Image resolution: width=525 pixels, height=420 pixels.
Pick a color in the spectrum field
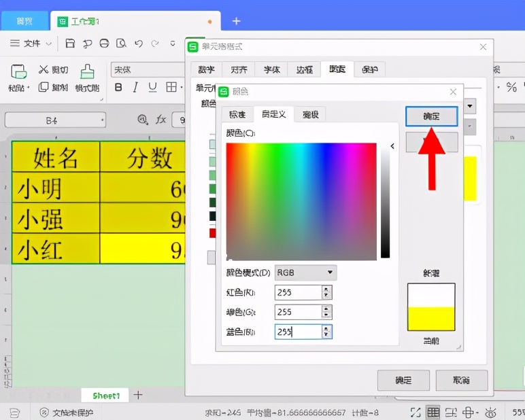[x=301, y=201]
